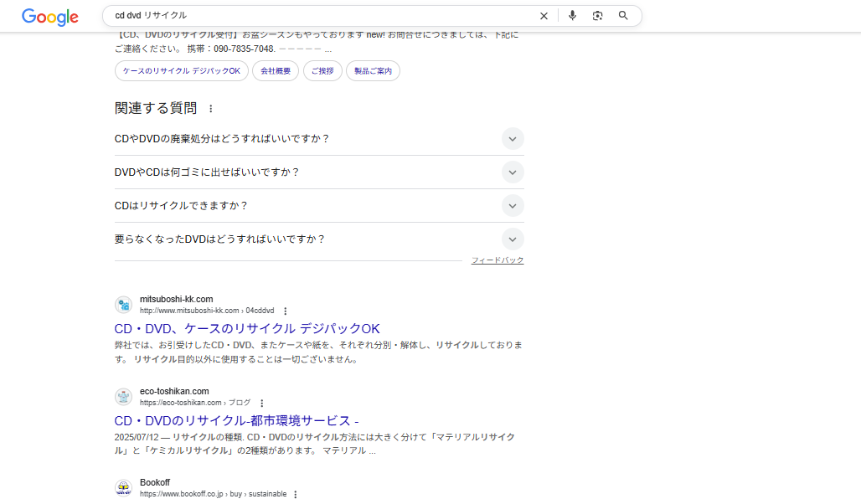The height and width of the screenshot is (504, 861).
Task: Open more options for eco-toshikan.com result
Action: (x=262, y=404)
